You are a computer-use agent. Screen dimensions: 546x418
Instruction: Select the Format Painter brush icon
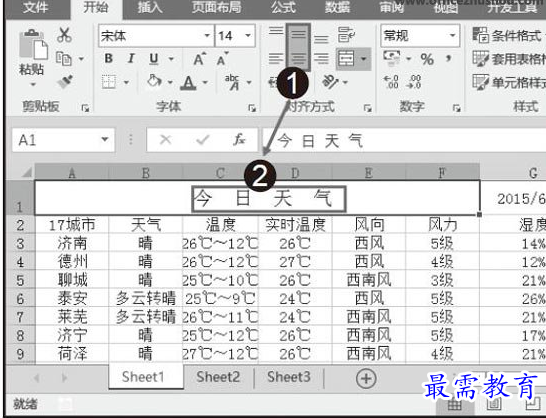(x=65, y=82)
